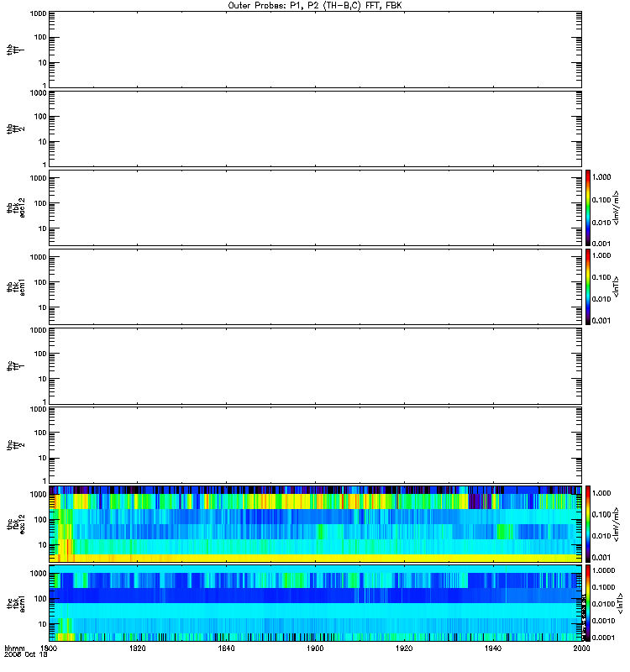630x672 pixels.
Task: Click the 2008 Oct 18 date label
Action: pyautogui.click(x=26, y=655)
